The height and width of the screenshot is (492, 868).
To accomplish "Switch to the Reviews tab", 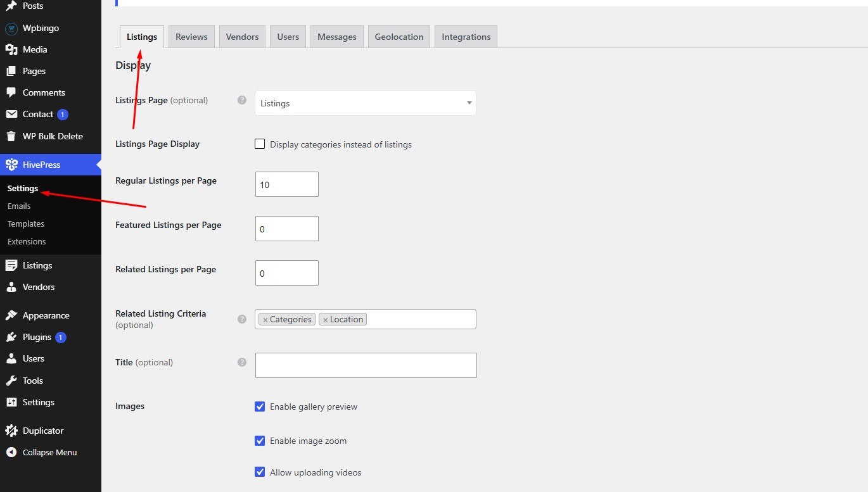I will [x=191, y=37].
